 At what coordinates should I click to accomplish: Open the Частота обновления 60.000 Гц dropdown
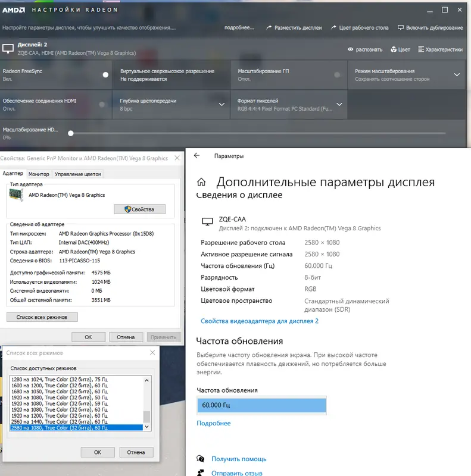(261, 405)
